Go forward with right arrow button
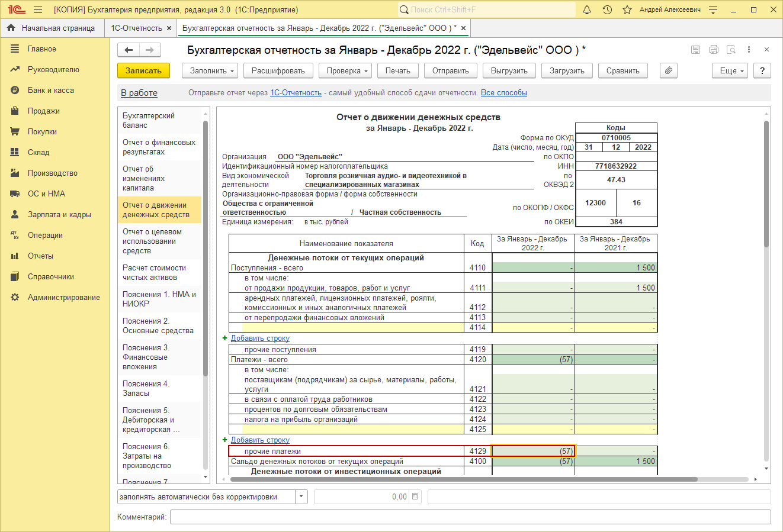The image size is (783, 532). [150, 50]
